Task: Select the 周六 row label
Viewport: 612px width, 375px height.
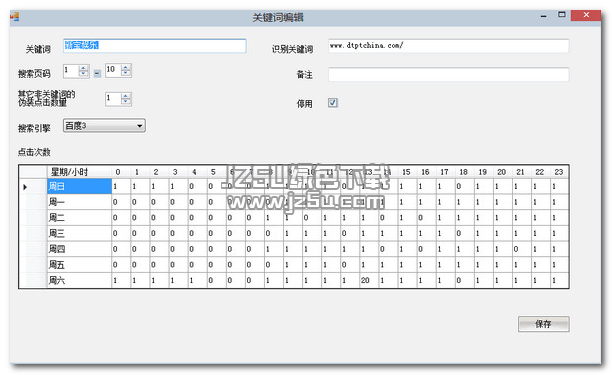Action: coord(79,280)
